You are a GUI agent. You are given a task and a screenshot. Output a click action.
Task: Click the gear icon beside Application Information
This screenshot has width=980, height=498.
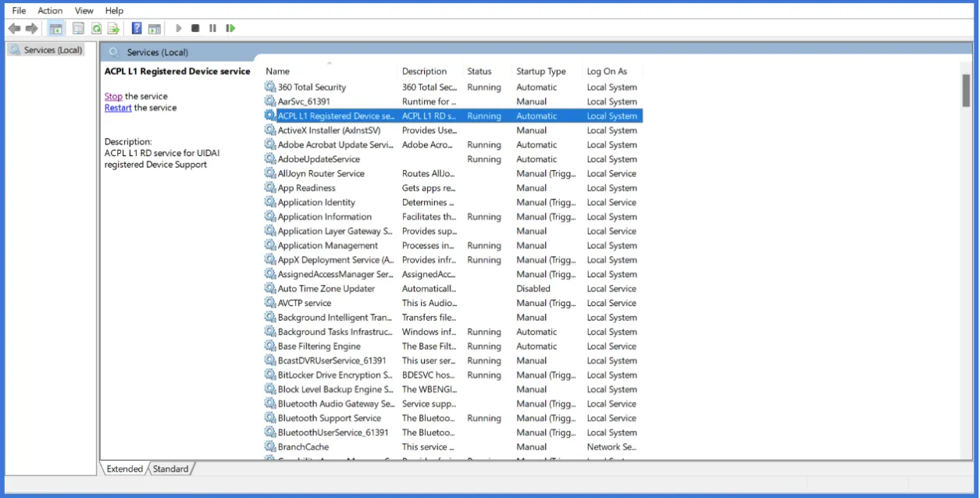coord(270,217)
